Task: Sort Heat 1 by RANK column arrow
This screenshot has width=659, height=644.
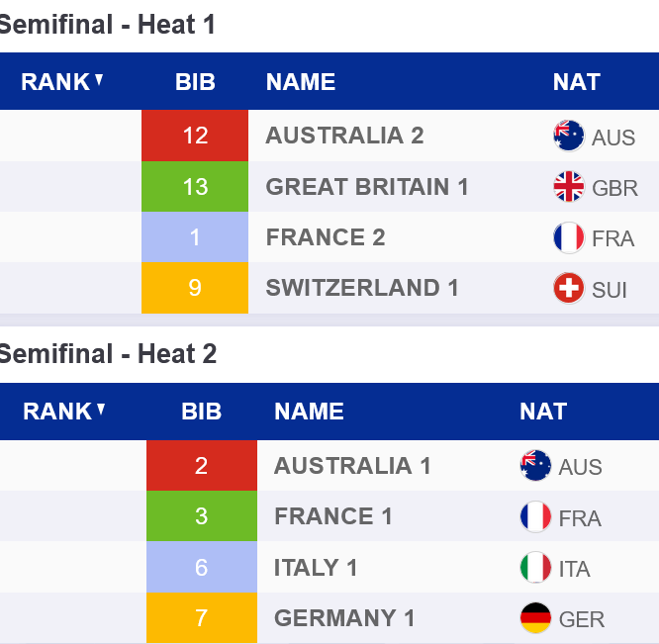Action: coord(99,80)
